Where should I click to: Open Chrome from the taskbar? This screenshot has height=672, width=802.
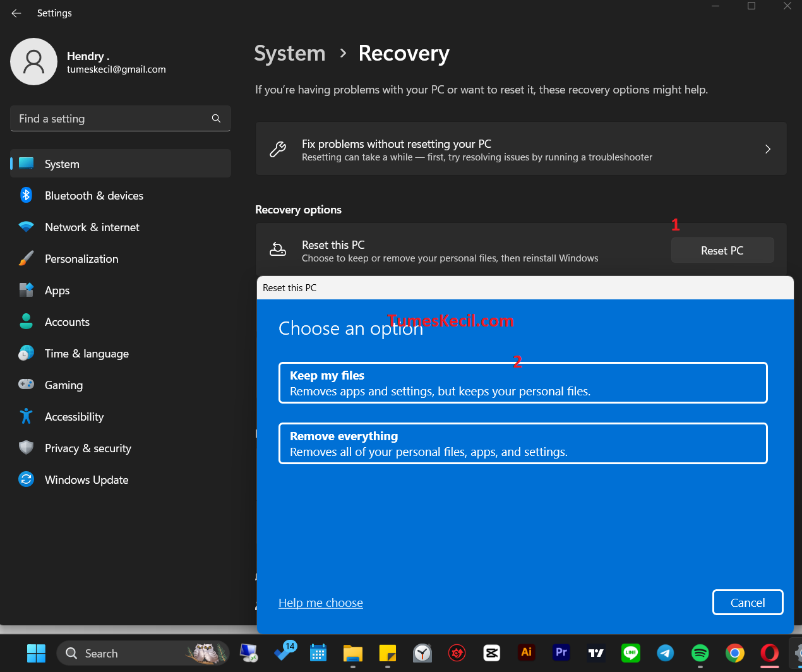(734, 652)
